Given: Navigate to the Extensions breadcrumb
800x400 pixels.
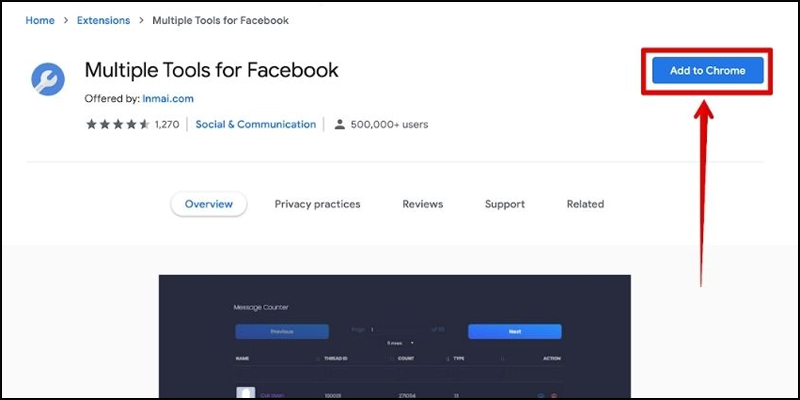Looking at the screenshot, I should click(x=104, y=20).
